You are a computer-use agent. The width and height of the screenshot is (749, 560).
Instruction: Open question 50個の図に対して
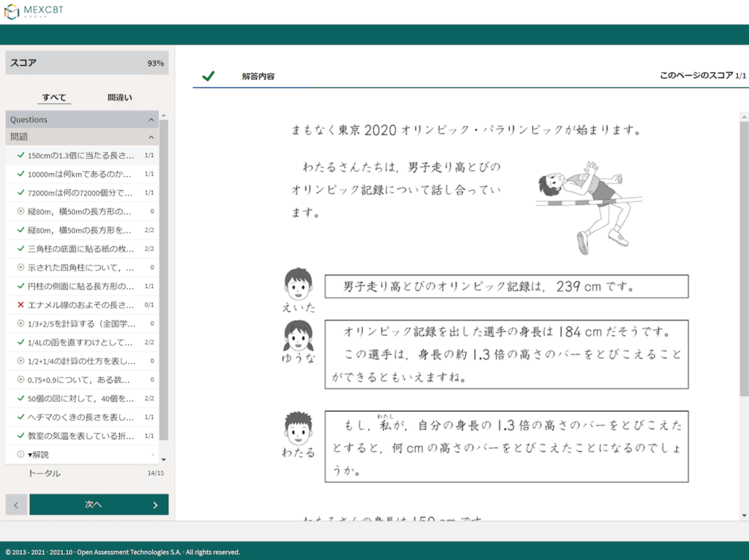click(82, 398)
